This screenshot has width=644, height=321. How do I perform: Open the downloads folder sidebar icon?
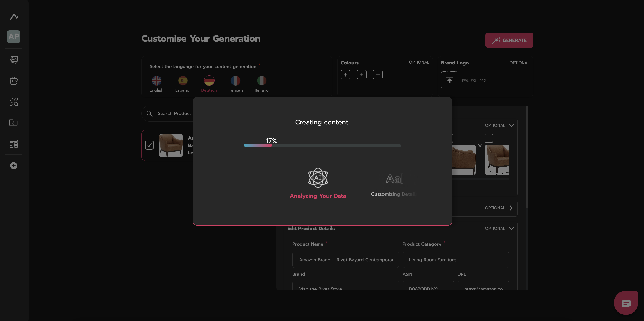pyautogui.click(x=13, y=123)
